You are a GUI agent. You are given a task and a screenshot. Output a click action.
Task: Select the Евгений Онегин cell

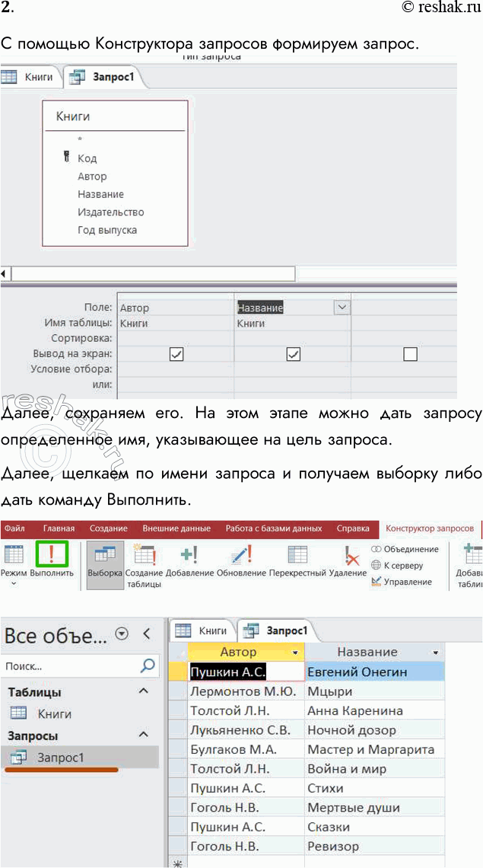pyautogui.click(x=374, y=672)
